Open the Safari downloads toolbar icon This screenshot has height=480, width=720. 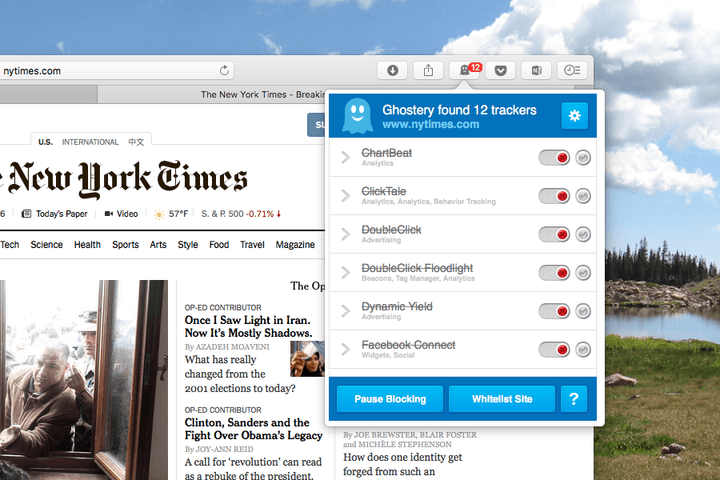[x=392, y=70]
